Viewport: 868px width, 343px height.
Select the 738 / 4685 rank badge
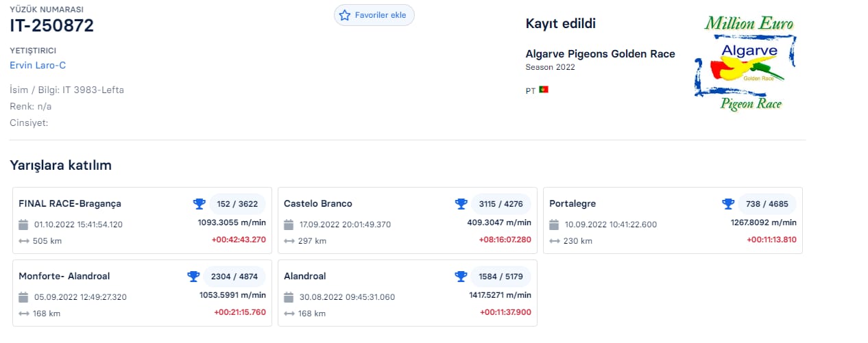[x=767, y=204]
